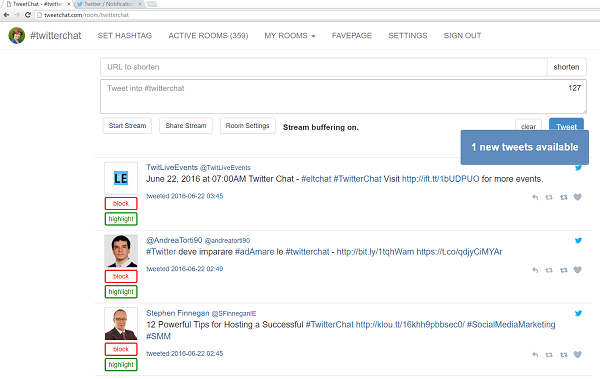Block Stephen Finnegan

pyautogui.click(x=121, y=349)
